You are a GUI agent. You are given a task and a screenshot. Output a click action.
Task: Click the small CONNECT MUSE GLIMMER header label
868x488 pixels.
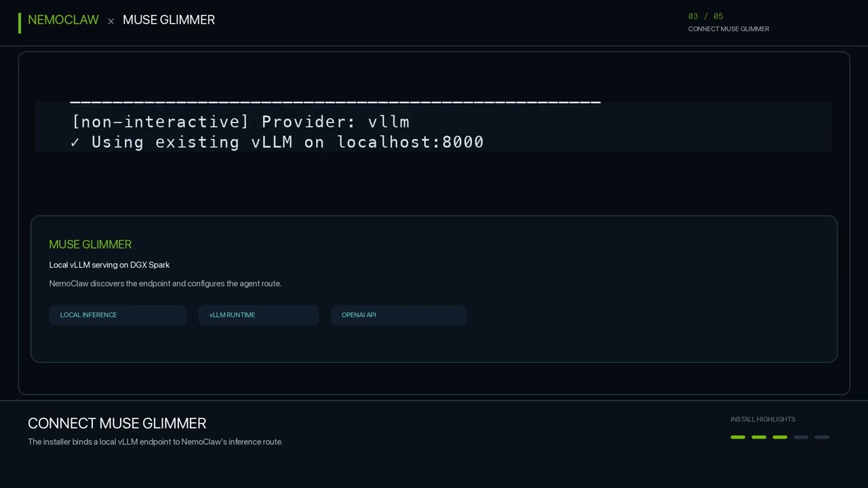point(728,29)
